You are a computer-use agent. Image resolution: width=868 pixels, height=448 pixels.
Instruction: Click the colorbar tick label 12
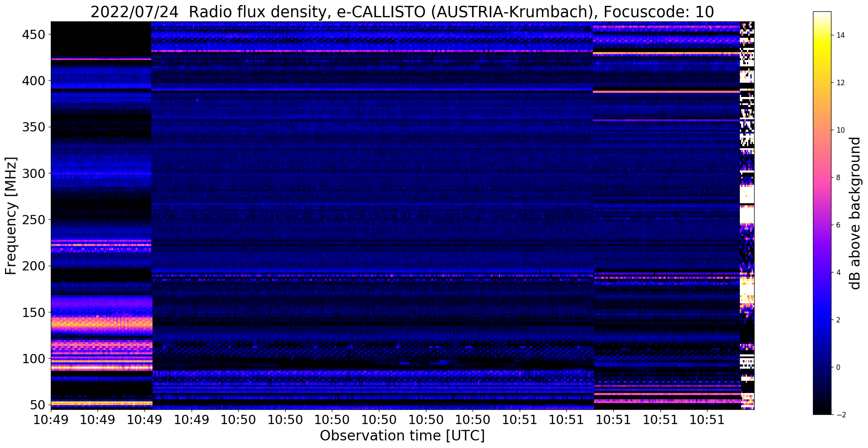840,83
